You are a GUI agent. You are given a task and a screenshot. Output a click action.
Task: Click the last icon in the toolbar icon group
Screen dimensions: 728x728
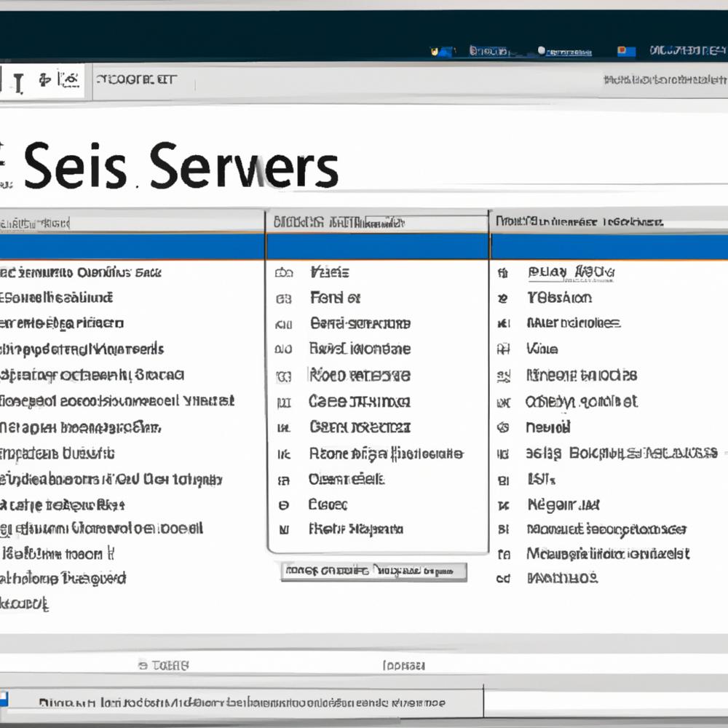pos(69,81)
